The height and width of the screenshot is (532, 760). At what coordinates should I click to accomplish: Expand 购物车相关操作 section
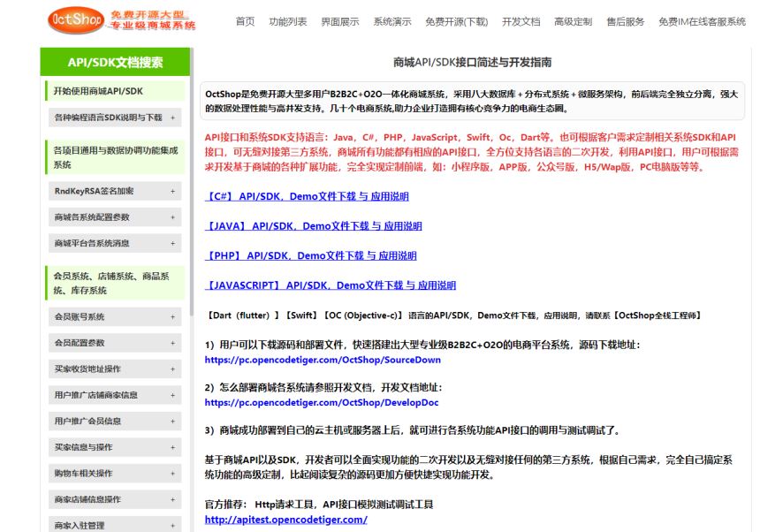coord(115,474)
